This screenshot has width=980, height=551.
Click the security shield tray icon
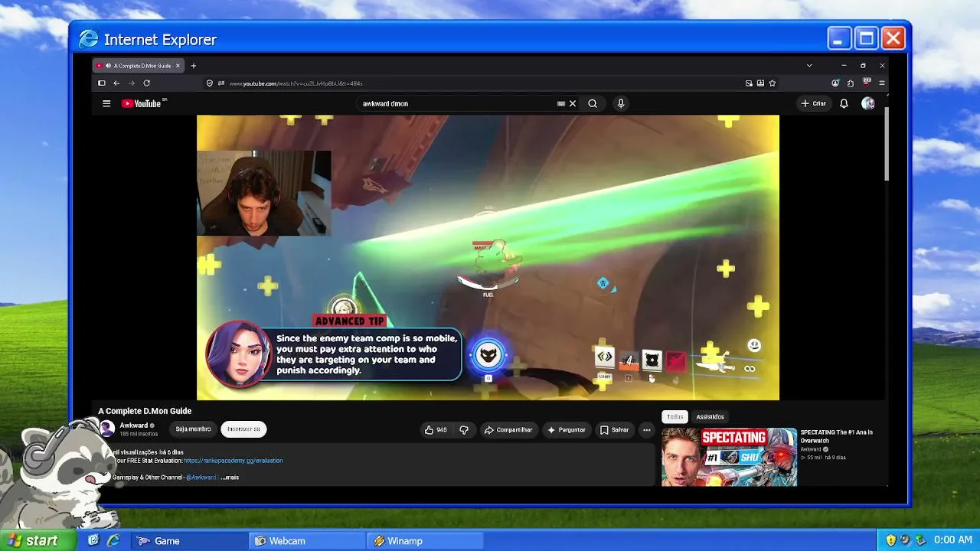890,540
